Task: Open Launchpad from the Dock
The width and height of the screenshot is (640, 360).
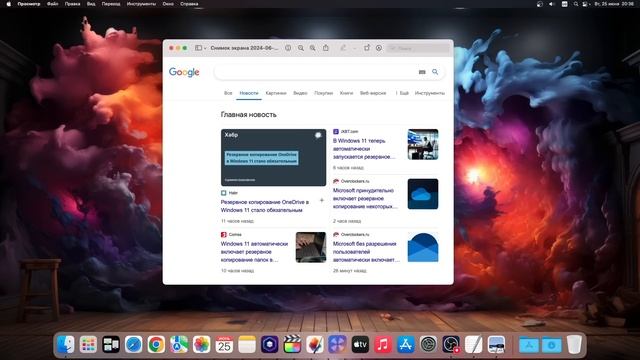Action: (x=88, y=344)
